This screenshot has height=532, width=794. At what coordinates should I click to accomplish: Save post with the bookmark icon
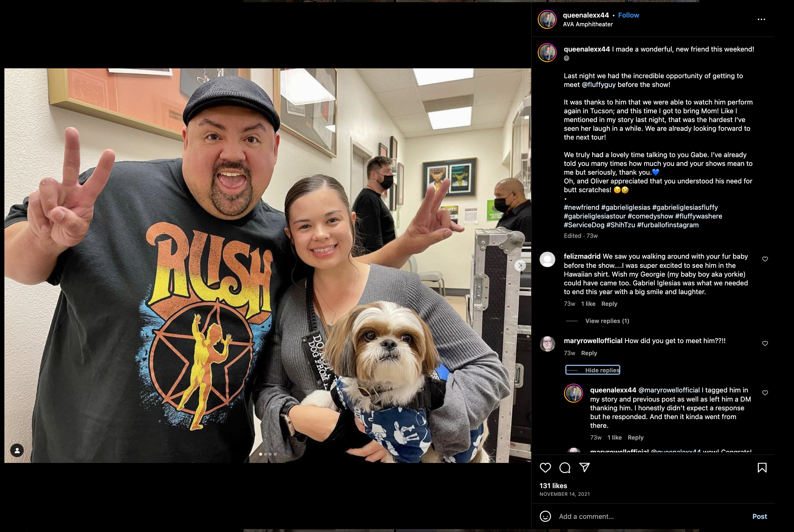[x=762, y=468]
